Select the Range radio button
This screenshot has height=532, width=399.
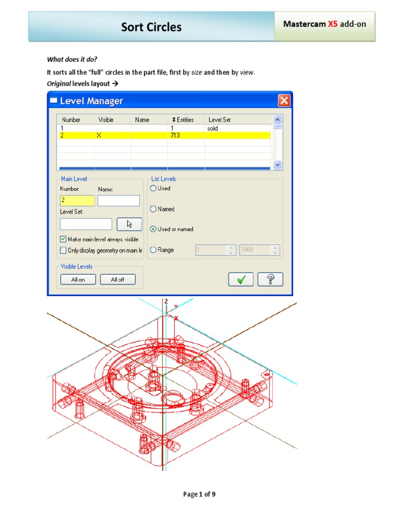[153, 250]
